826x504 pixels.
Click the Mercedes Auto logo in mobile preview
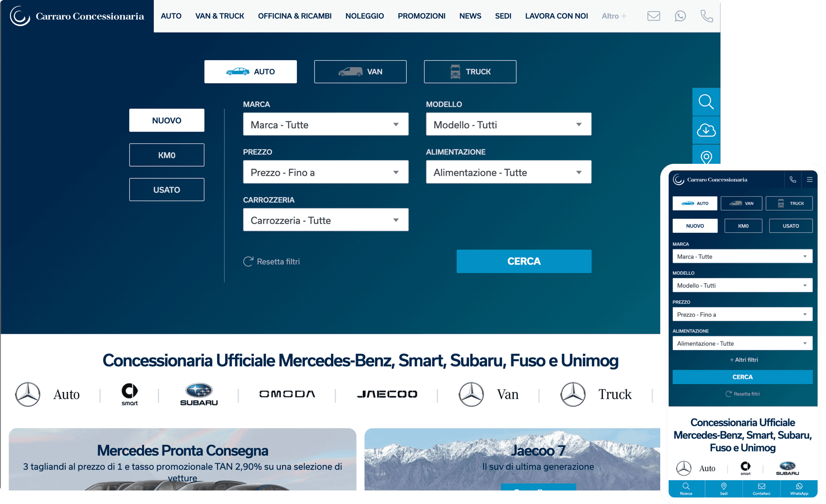[696, 468]
